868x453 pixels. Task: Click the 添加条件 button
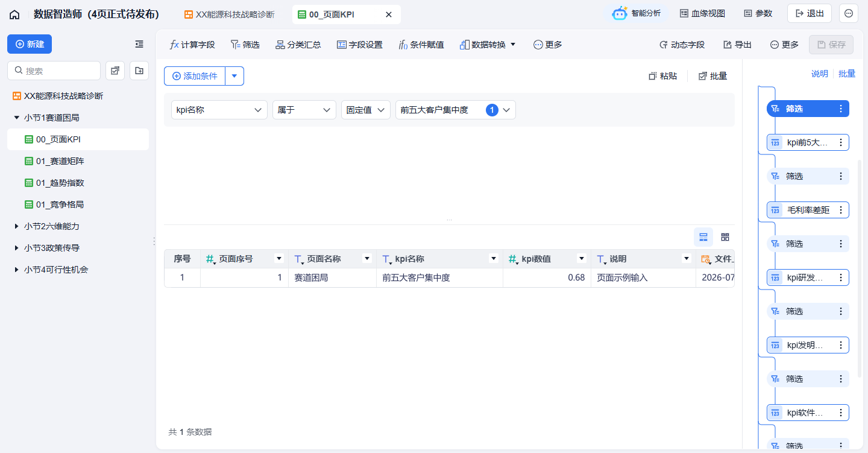(195, 76)
